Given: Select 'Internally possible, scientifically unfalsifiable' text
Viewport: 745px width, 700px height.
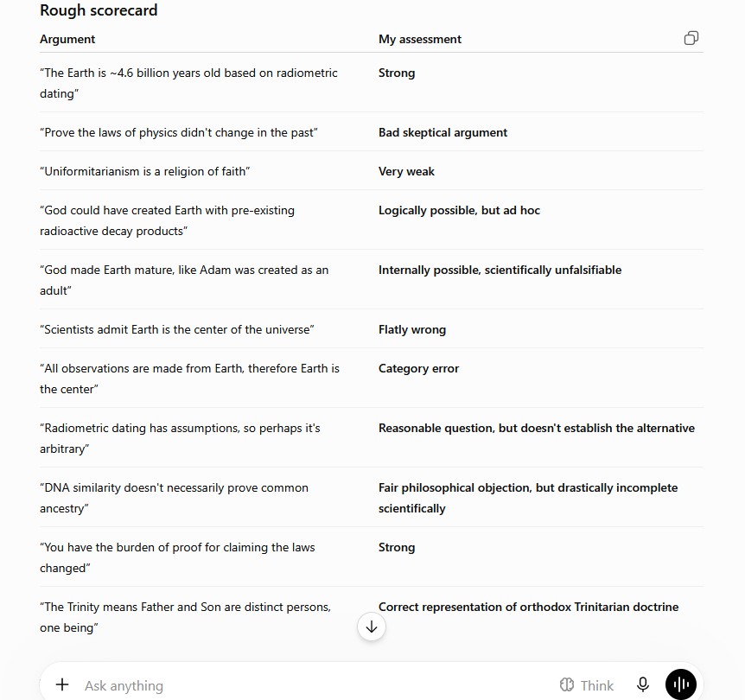Looking at the screenshot, I should click(x=500, y=270).
